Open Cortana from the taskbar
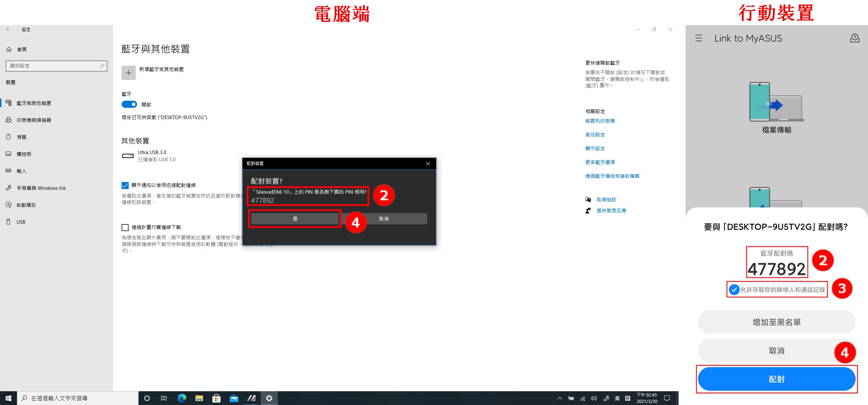The image size is (868, 405). [x=147, y=398]
